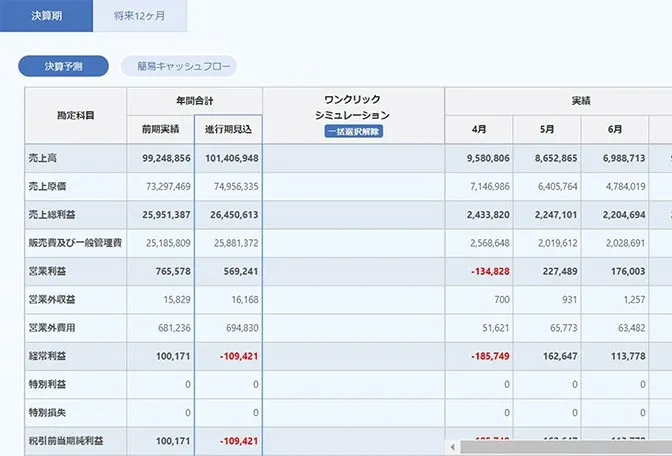Open the 将来12ヶ月 tab
This screenshot has height=456, width=672.
140,16
